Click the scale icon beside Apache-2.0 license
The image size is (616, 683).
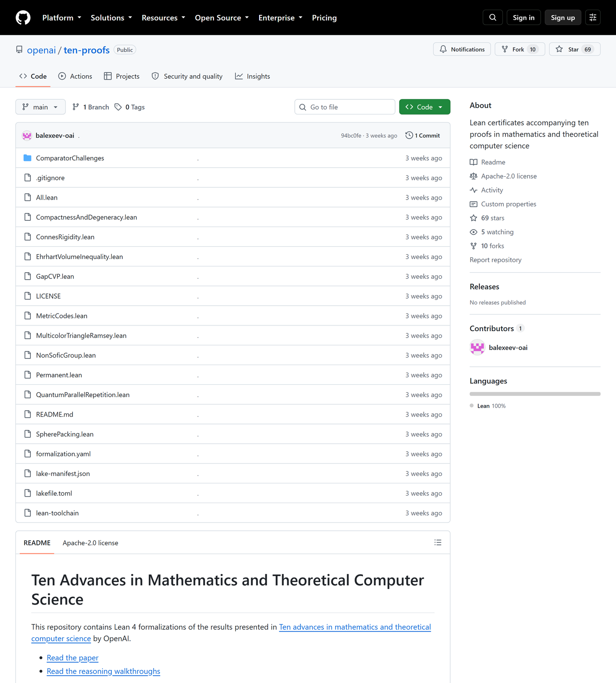click(473, 176)
